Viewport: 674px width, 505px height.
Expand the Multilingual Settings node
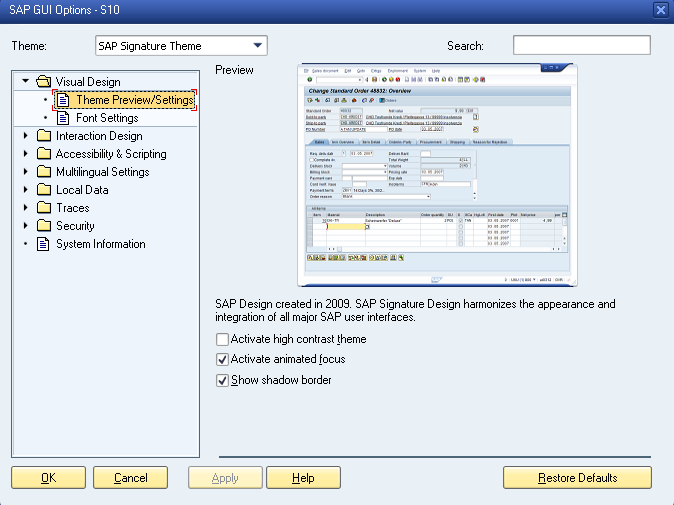pos(25,172)
